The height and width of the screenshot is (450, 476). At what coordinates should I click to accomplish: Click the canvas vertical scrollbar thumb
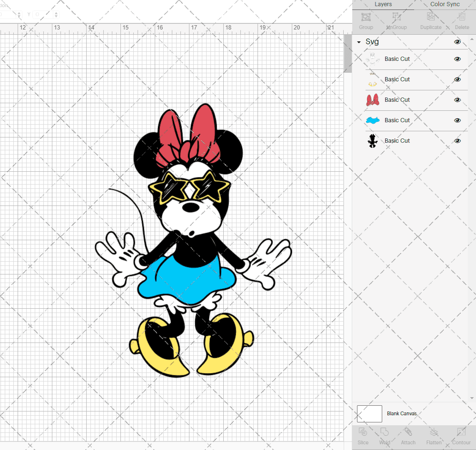coord(347,53)
